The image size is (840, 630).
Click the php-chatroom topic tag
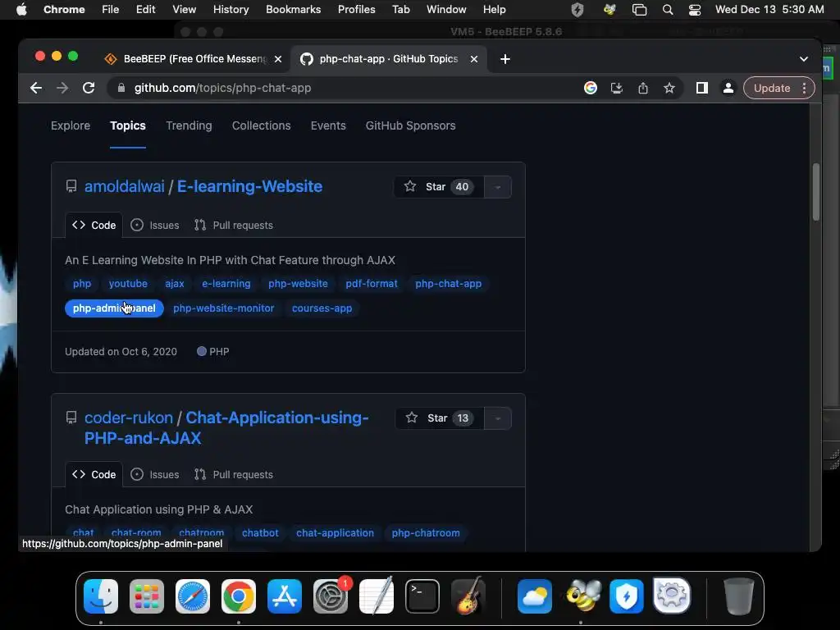tap(426, 533)
